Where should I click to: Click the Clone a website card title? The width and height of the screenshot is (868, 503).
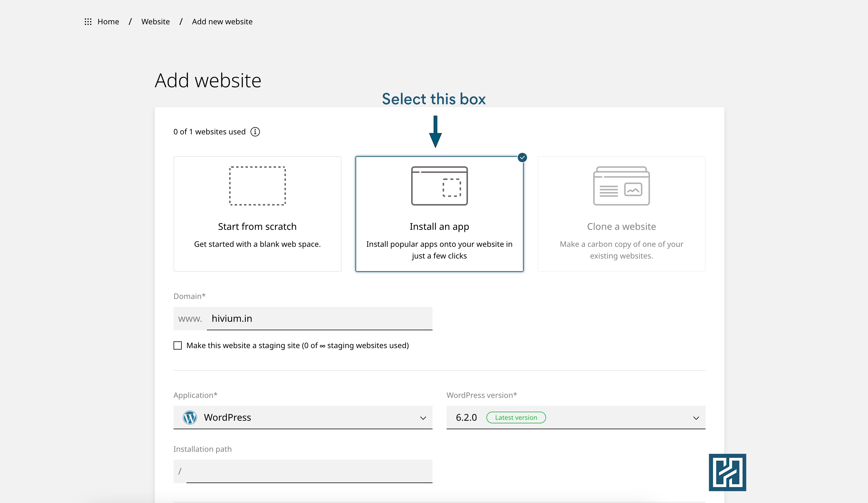click(621, 226)
